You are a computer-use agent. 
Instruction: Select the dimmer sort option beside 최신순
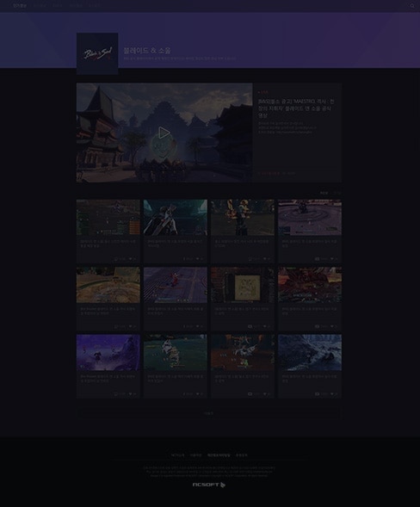click(x=337, y=193)
